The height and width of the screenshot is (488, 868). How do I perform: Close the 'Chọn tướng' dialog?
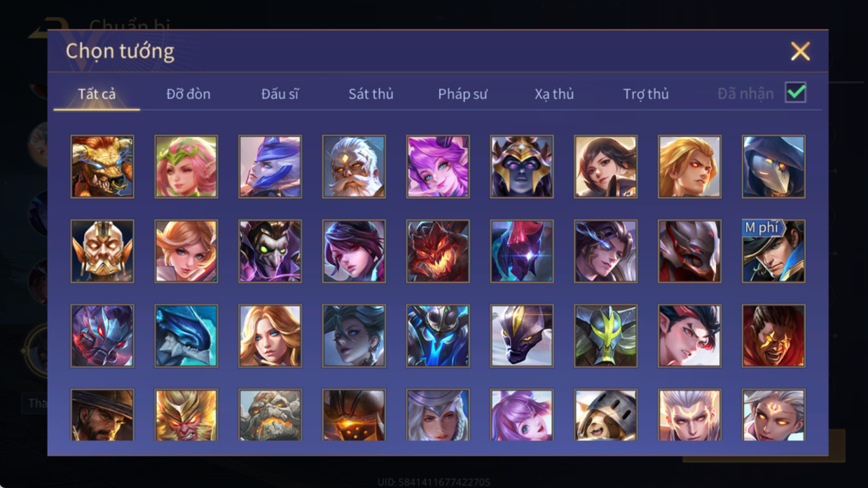pos(800,51)
